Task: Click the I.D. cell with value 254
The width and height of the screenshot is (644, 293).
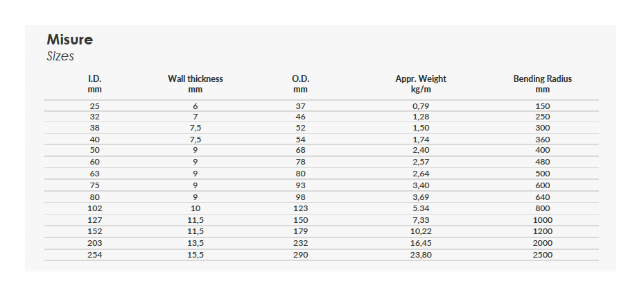Action: 95,254
